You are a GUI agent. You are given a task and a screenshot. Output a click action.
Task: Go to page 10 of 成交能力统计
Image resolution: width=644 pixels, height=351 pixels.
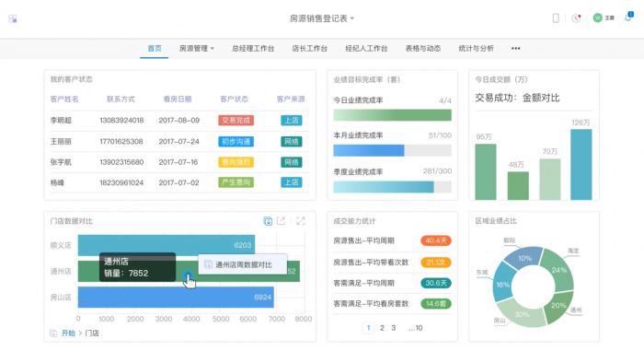tap(416, 328)
